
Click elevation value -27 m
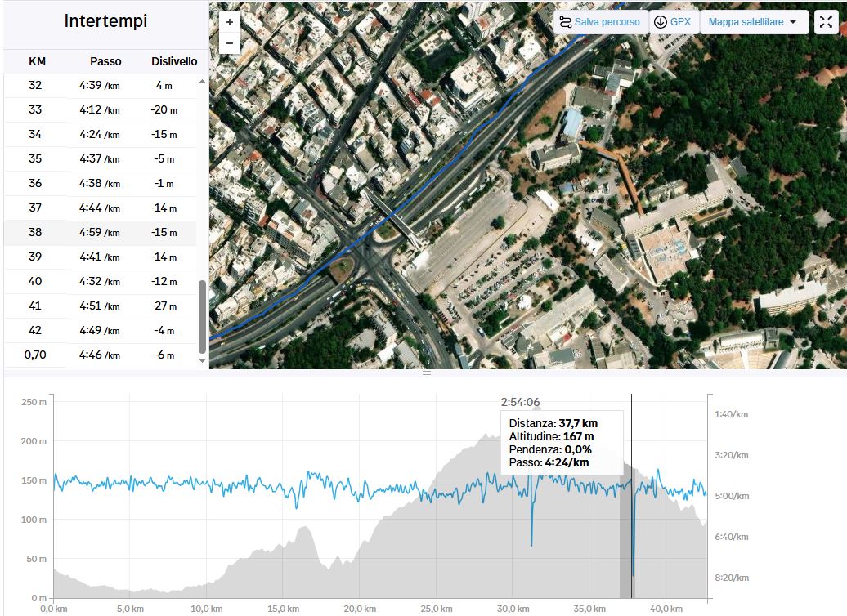coord(164,306)
